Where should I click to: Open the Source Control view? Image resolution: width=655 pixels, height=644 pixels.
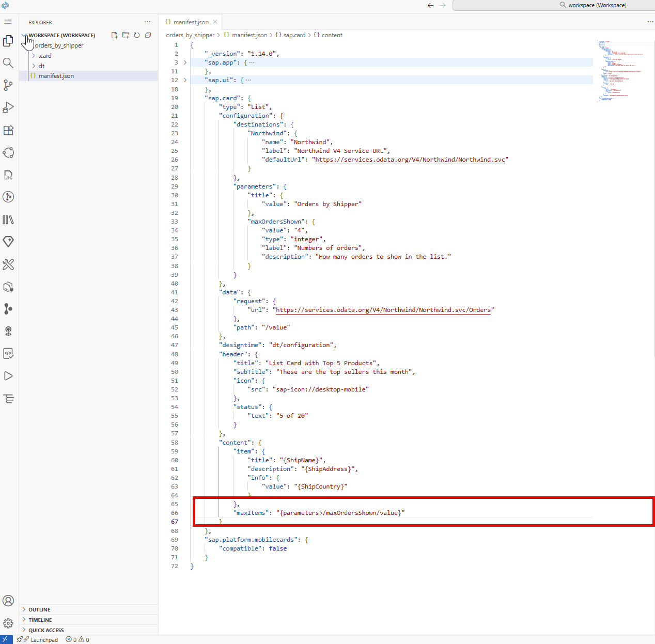coord(8,85)
